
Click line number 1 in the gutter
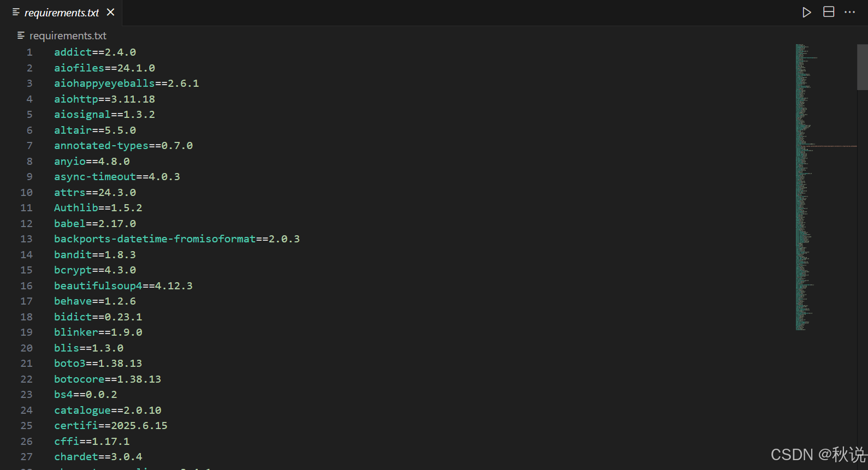click(x=29, y=52)
